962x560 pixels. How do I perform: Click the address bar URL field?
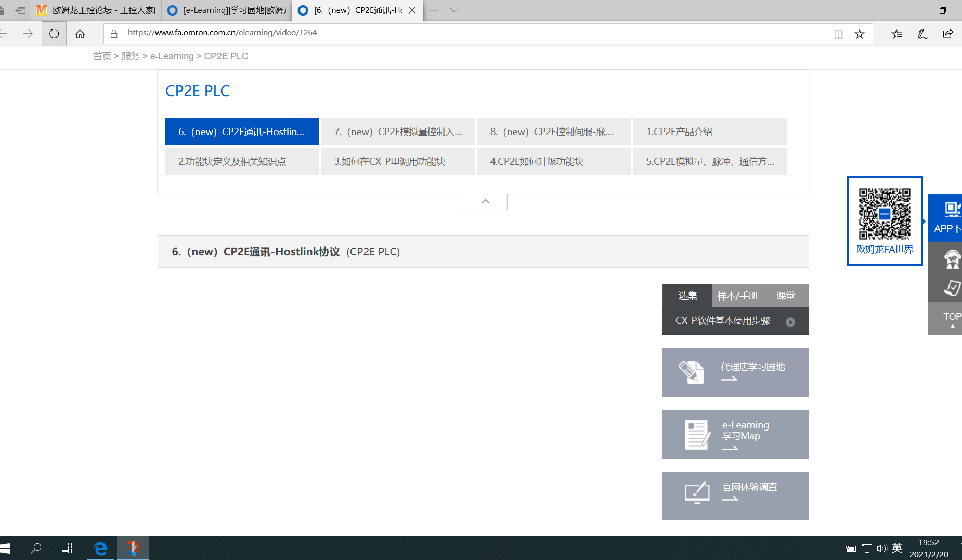tap(468, 33)
